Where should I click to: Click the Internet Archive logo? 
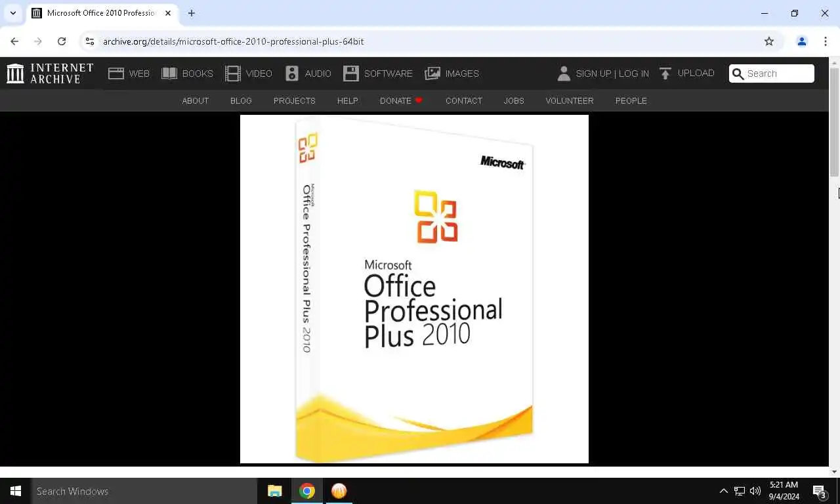point(50,73)
